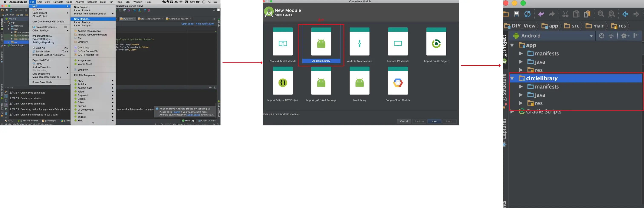
Task: Open the project pane gear settings
Action: [x=625, y=36]
